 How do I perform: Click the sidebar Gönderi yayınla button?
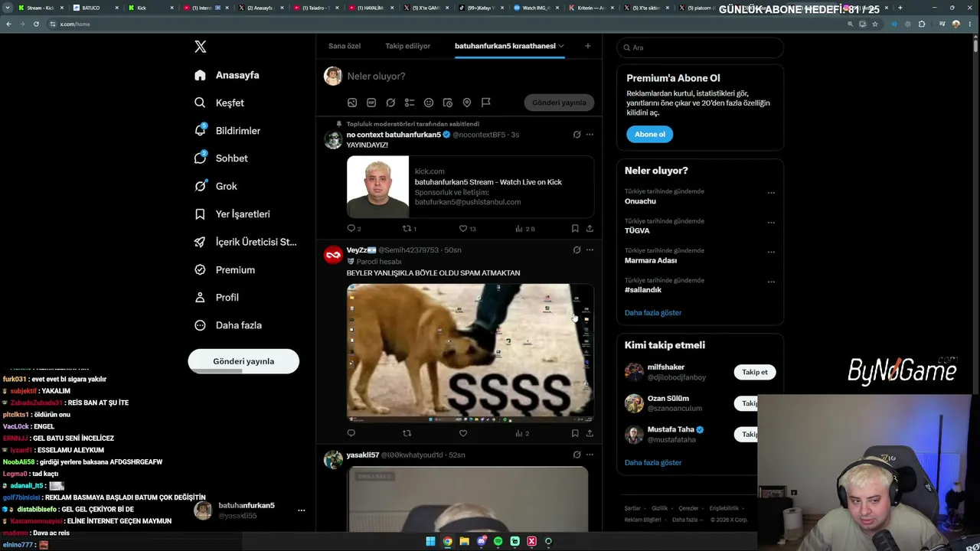point(243,361)
